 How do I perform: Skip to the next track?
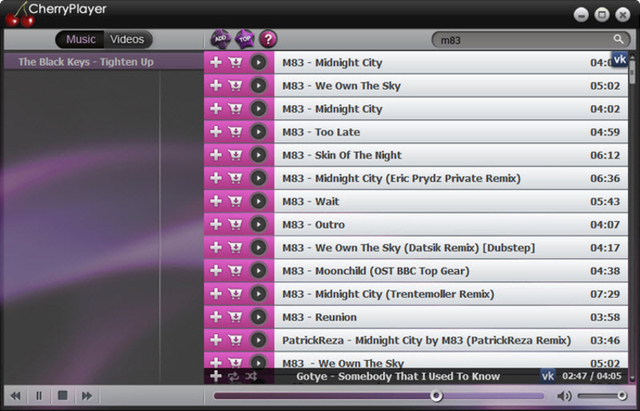[87, 395]
